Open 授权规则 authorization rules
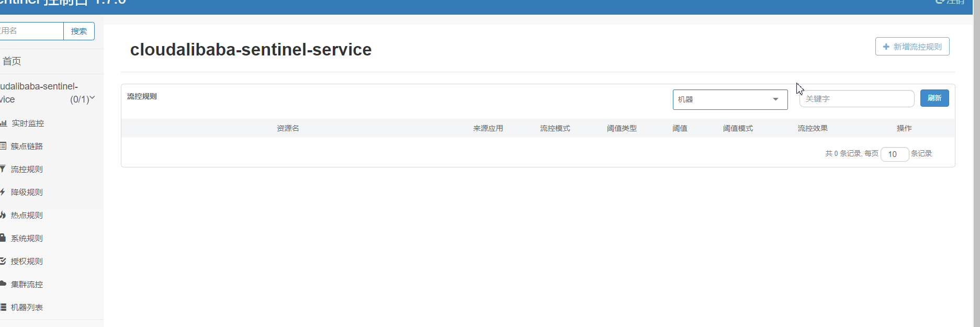This screenshot has height=327, width=980. [27, 262]
